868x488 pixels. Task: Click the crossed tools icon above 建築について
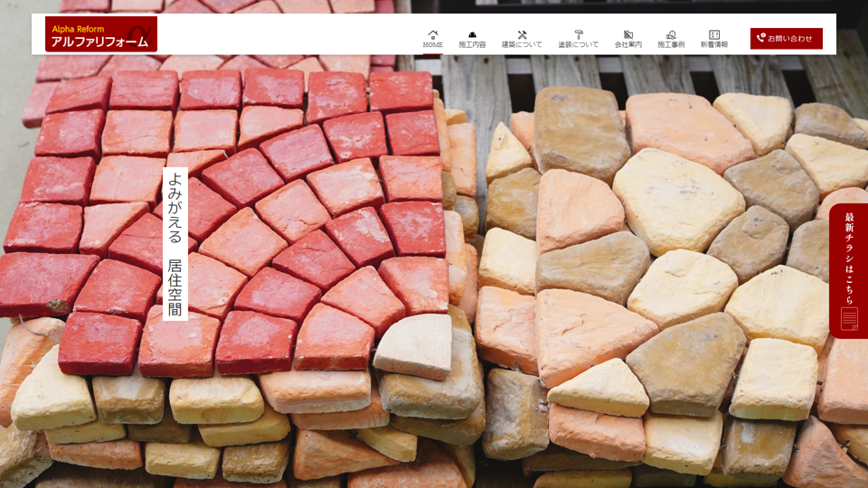[x=522, y=34]
